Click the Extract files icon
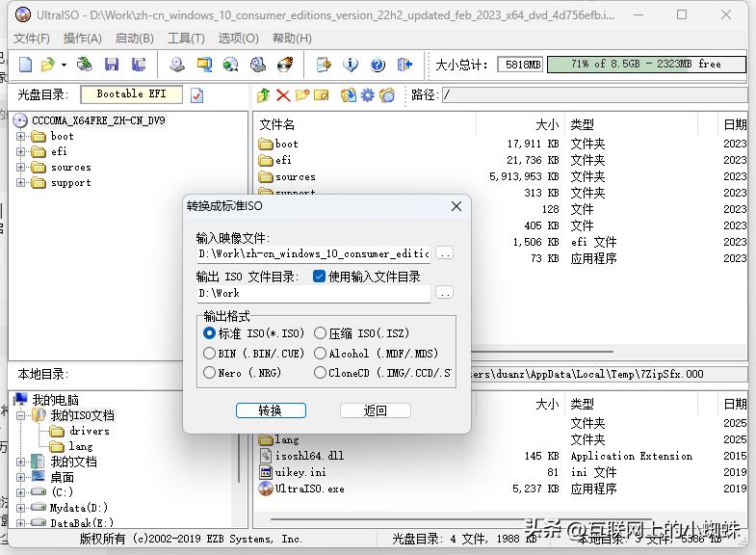The image size is (756, 555). tap(348, 95)
